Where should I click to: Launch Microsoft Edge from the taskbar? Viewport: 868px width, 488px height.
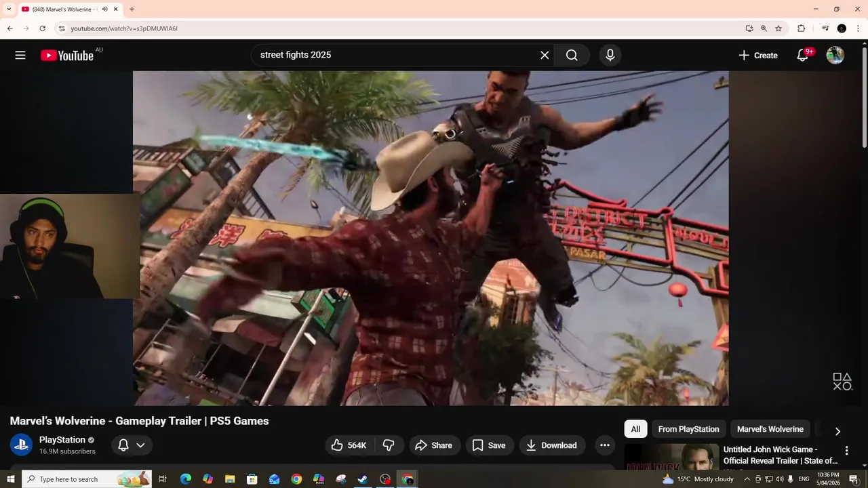coord(186,479)
